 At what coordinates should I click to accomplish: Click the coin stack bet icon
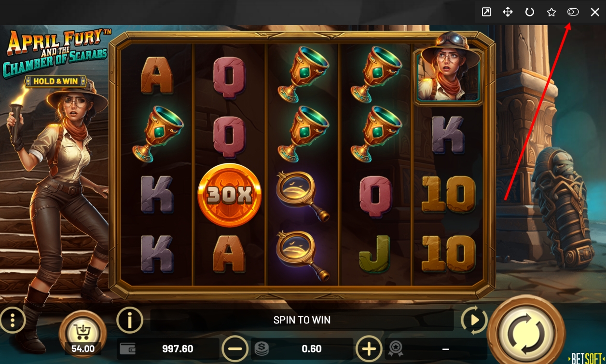[262, 349]
